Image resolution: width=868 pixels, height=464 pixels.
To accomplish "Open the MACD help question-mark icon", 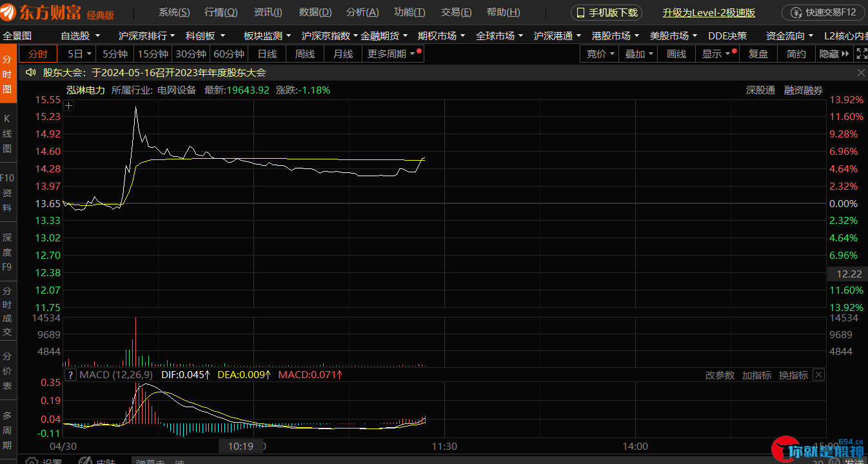I will coord(70,375).
